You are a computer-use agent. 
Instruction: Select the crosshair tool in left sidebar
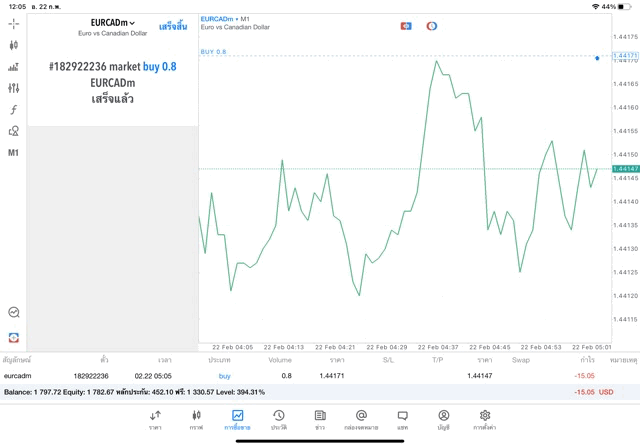[x=13, y=23]
